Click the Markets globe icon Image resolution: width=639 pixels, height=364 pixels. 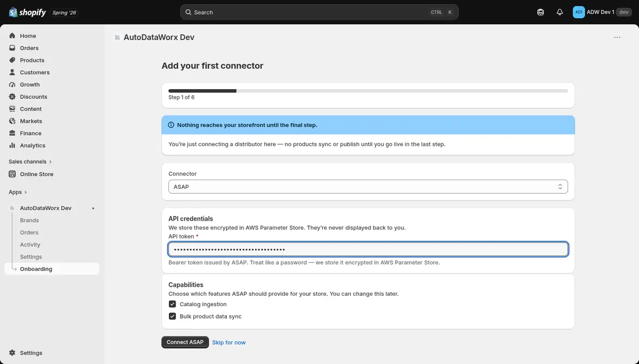pyautogui.click(x=12, y=121)
